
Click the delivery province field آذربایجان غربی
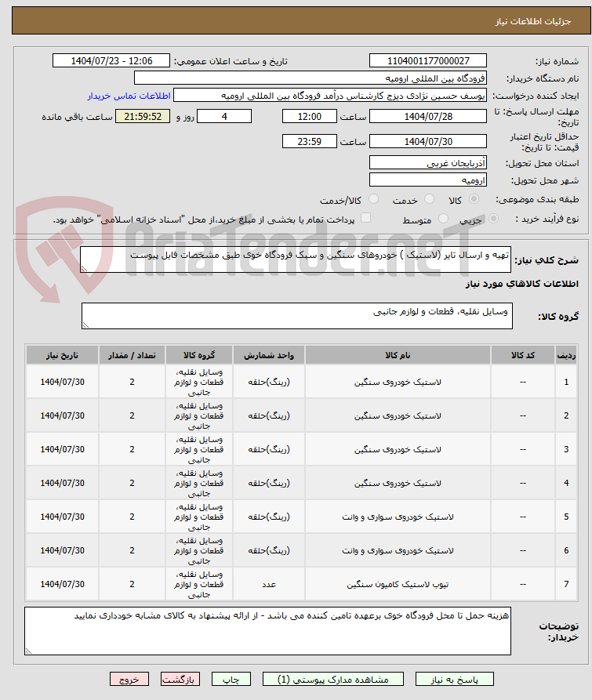pyautogui.click(x=428, y=162)
